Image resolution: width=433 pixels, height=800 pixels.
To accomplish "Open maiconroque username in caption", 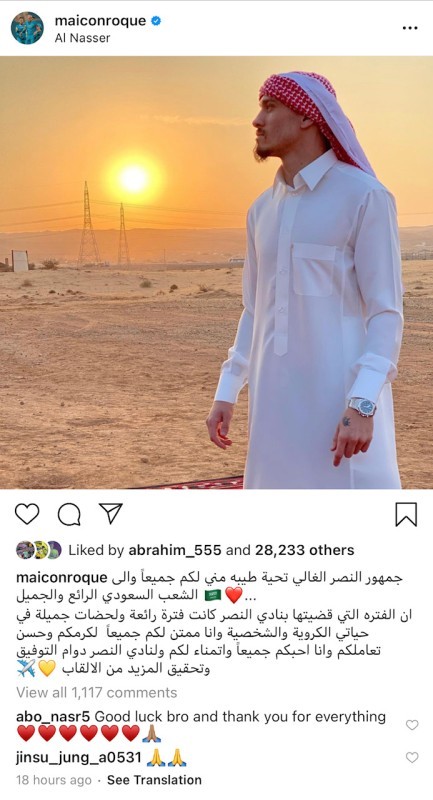I will pyautogui.click(x=62, y=578).
